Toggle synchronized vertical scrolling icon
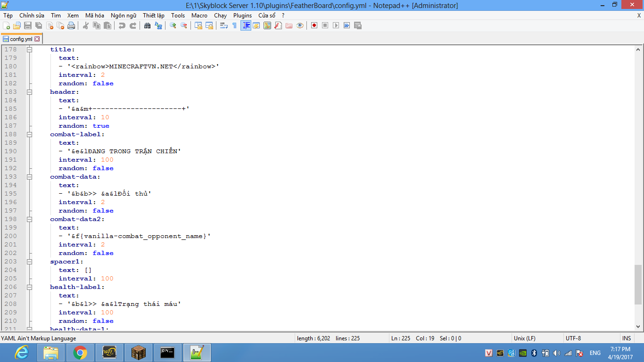644x362 pixels. click(x=198, y=25)
